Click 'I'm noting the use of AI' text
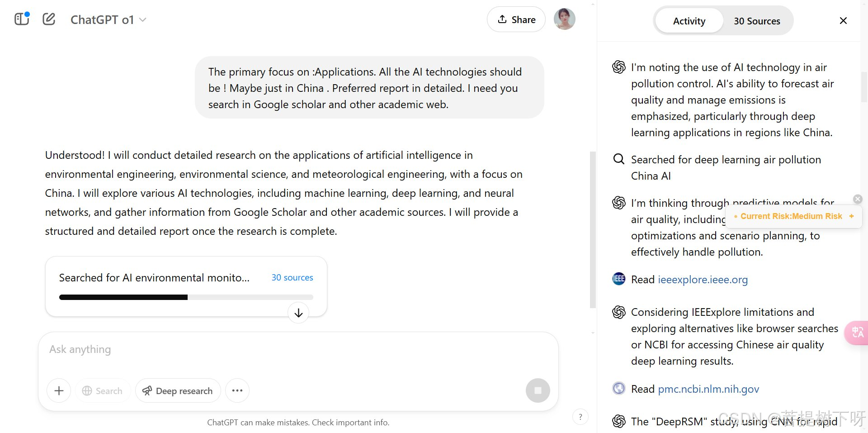The width and height of the screenshot is (868, 433). point(732,100)
